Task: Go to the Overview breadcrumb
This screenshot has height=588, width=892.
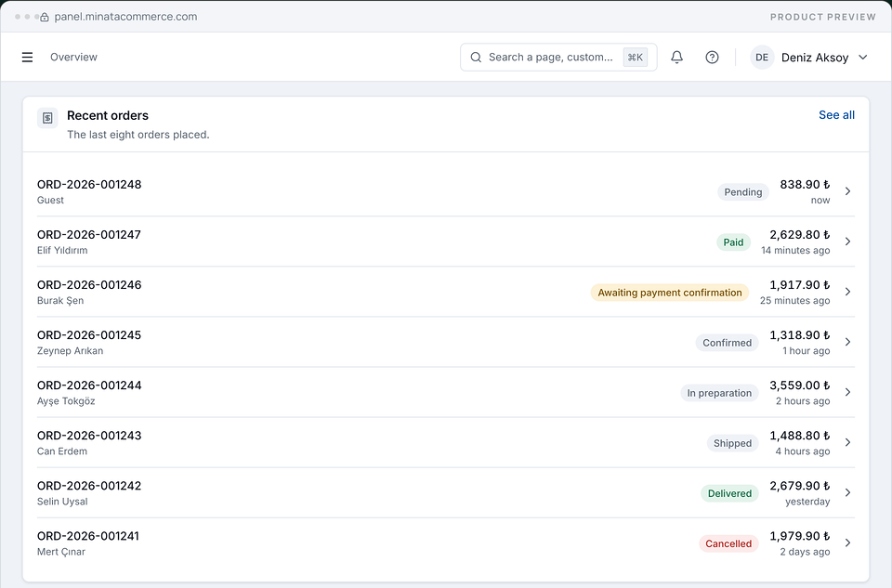Action: 73,57
